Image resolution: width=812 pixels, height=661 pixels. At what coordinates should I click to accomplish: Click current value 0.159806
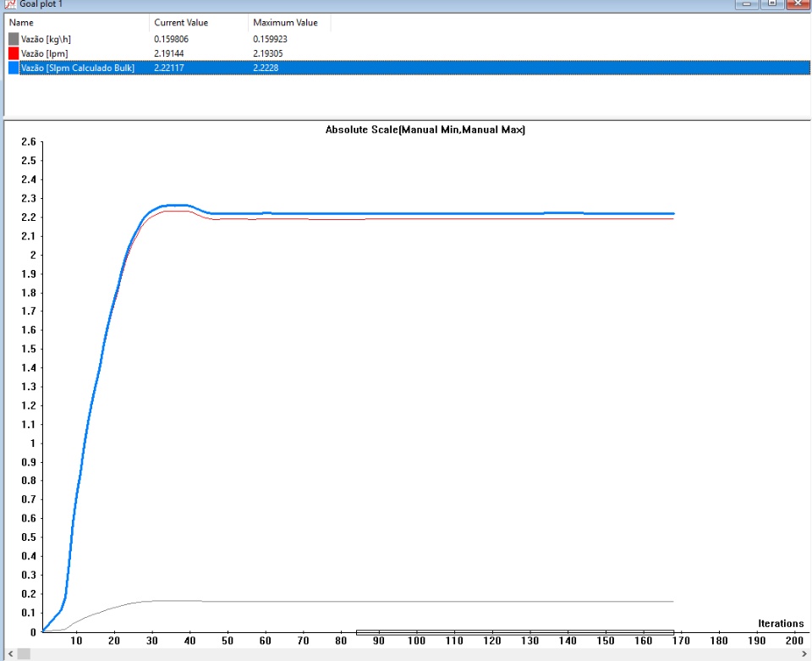172,39
